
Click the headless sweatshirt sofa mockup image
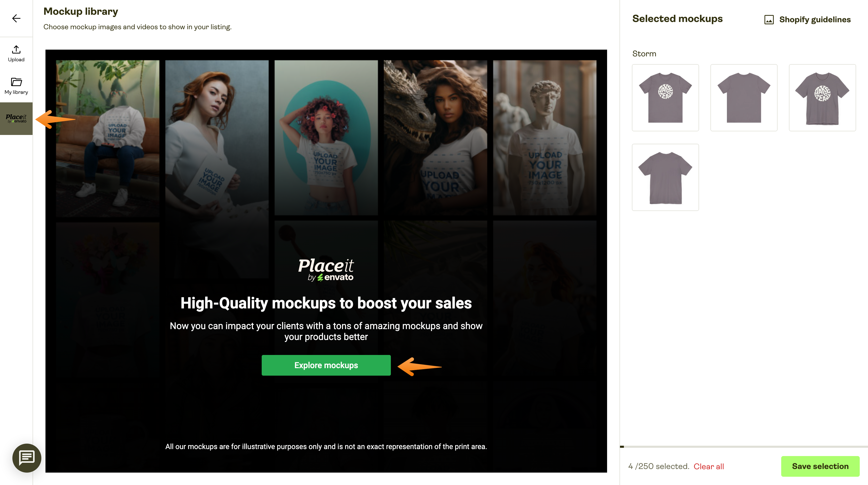pyautogui.click(x=107, y=138)
